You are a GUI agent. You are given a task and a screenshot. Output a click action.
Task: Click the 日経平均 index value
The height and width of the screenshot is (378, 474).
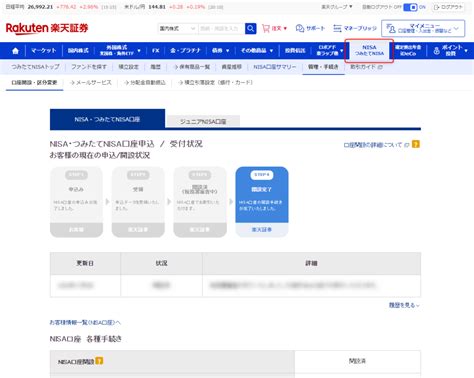pyautogui.click(x=40, y=7)
